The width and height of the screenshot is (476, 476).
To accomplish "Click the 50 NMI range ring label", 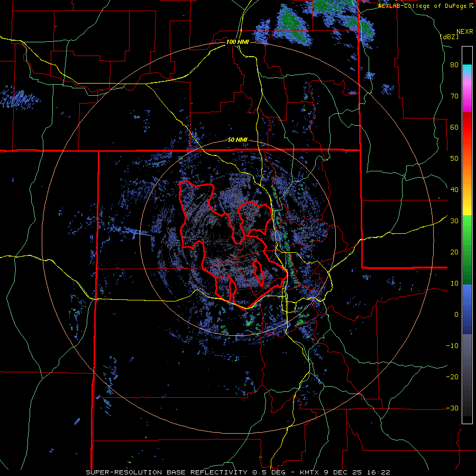I will coord(237,140).
